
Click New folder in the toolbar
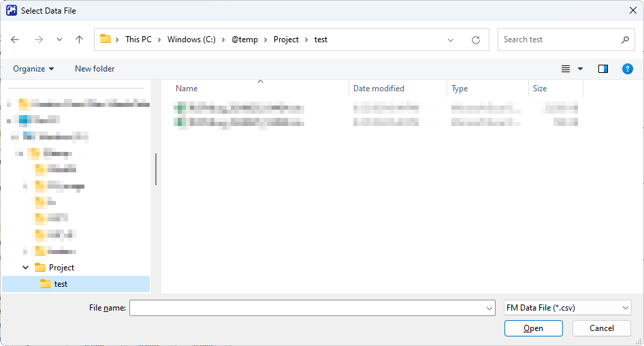point(95,69)
